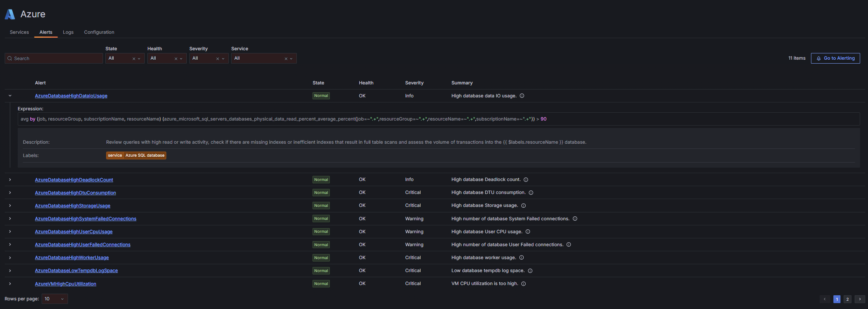This screenshot has height=309, width=868.
Task: Click info icon beside worker usage summary
Action: pyautogui.click(x=522, y=258)
